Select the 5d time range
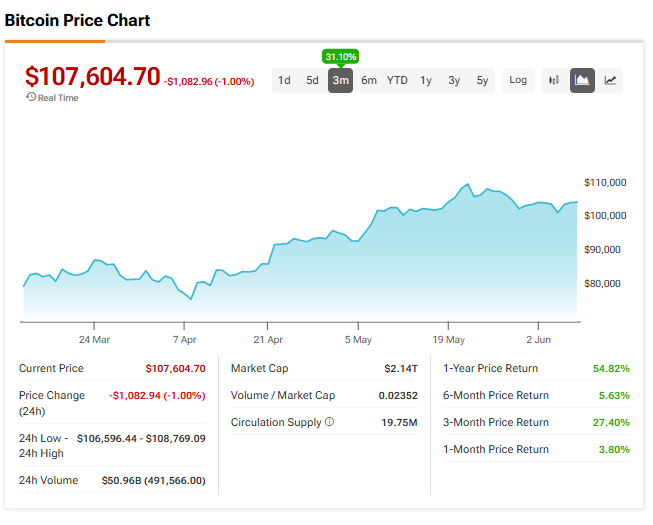 pyautogui.click(x=312, y=80)
